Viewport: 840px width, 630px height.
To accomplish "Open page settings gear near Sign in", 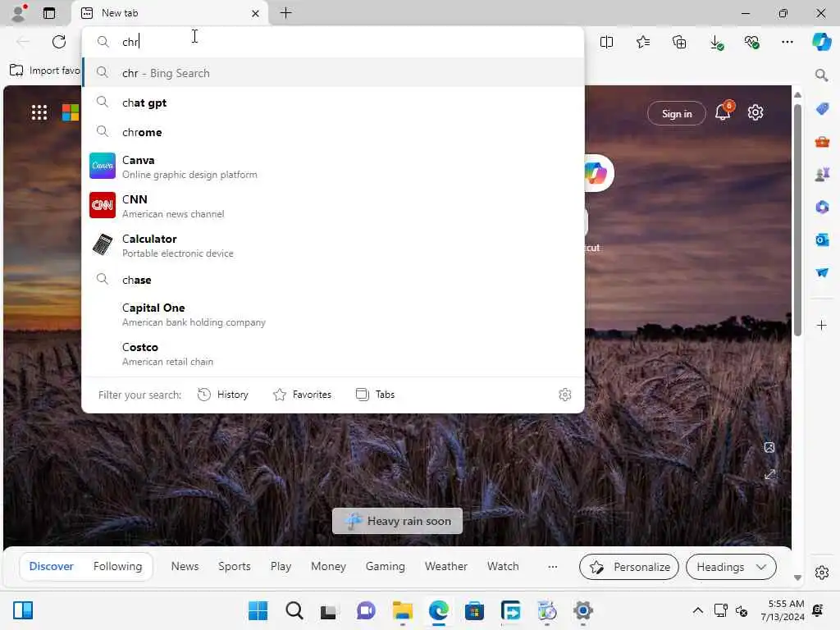I will point(756,112).
